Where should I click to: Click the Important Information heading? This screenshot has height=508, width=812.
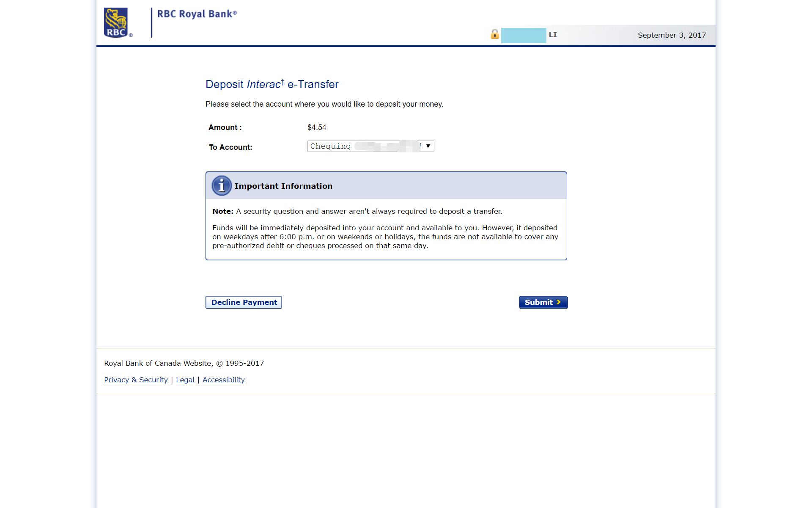pyautogui.click(x=283, y=186)
